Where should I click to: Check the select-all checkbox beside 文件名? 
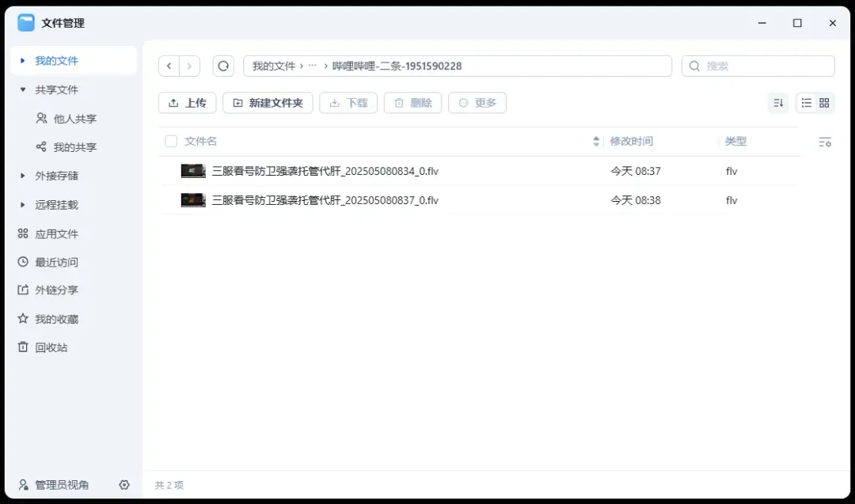tap(171, 141)
